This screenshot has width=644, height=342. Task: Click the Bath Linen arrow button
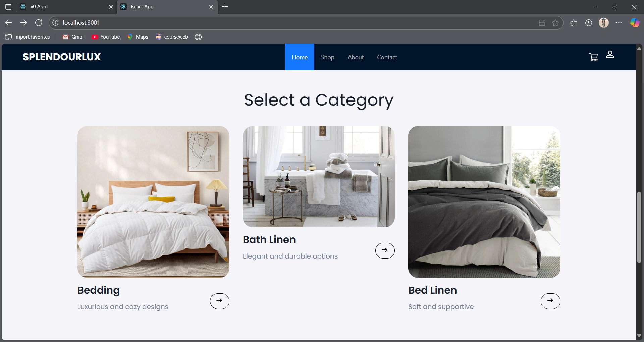point(385,250)
